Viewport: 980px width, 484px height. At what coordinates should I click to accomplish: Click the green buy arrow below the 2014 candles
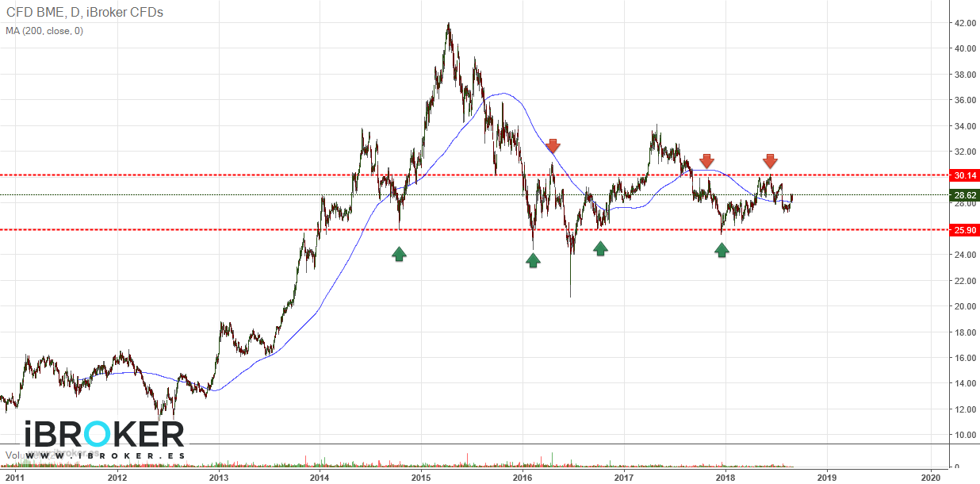click(400, 255)
